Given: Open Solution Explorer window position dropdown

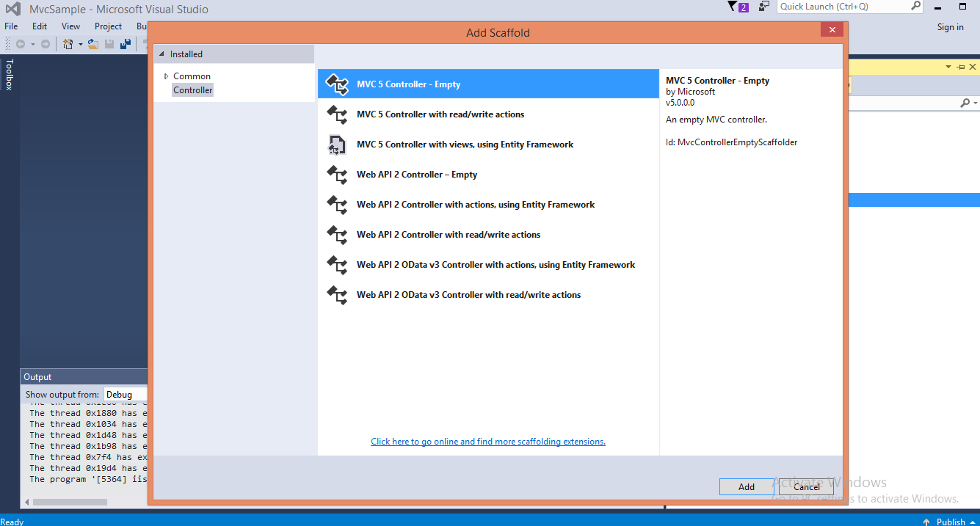Looking at the screenshot, I should tap(948, 67).
